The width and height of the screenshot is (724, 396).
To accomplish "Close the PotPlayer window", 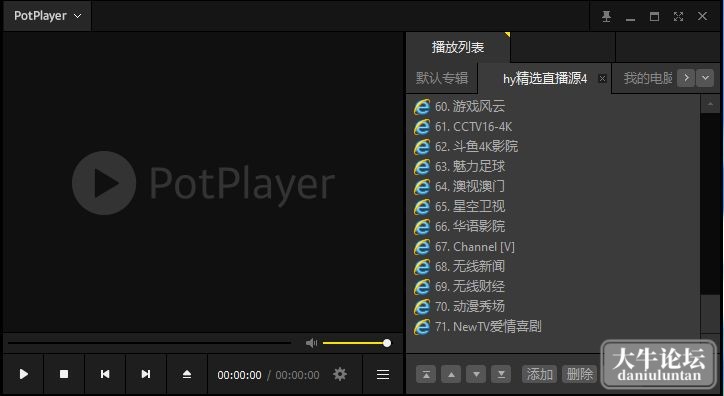I will (702, 17).
